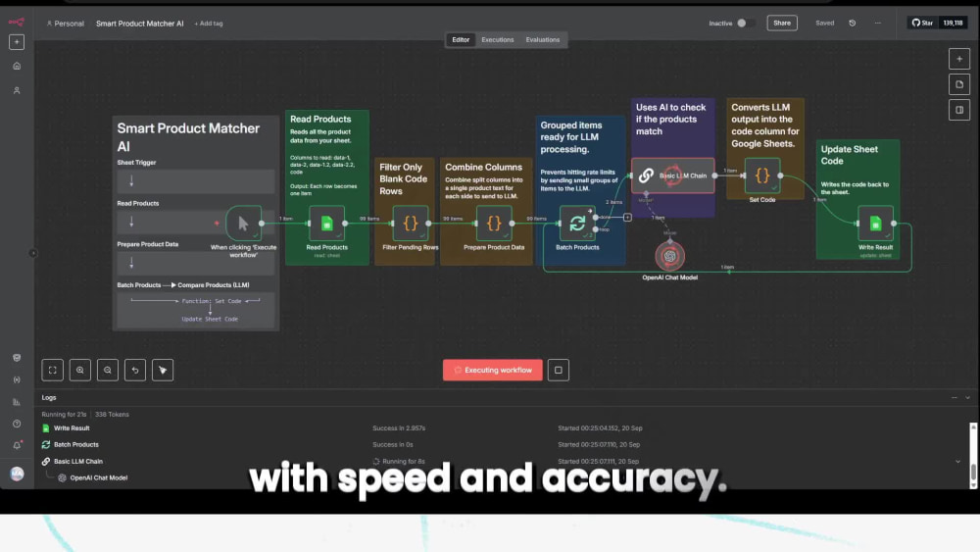Open the Overview home icon in sidebar
Image resolution: width=980 pixels, height=552 pixels.
click(17, 66)
